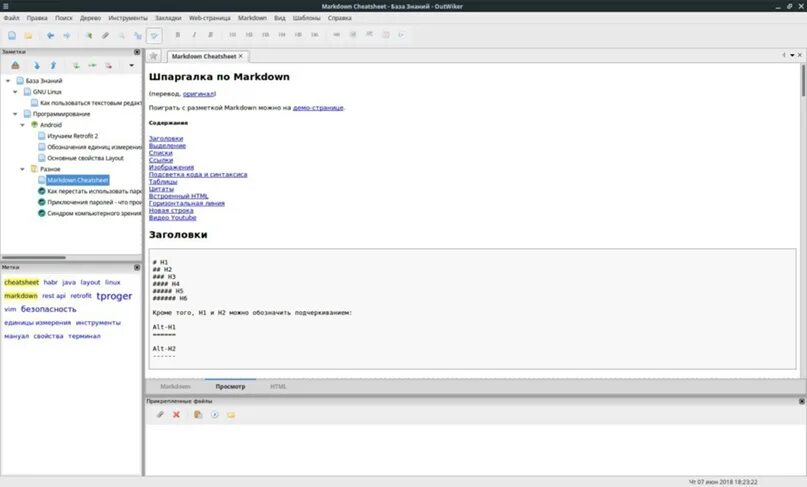Click the paste attachment link icon
This screenshot has width=807, height=487.
(198, 415)
